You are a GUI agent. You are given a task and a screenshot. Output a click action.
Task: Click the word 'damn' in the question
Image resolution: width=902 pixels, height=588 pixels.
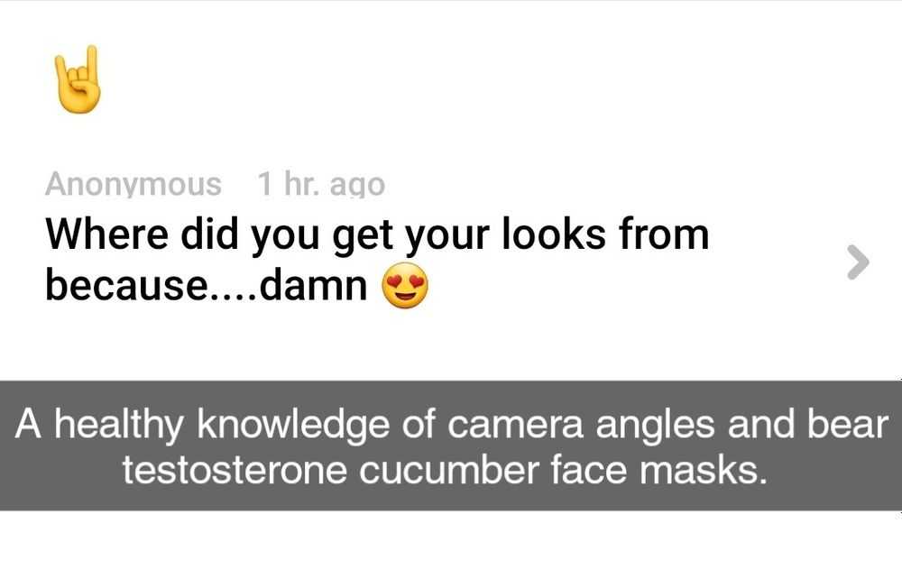point(313,285)
